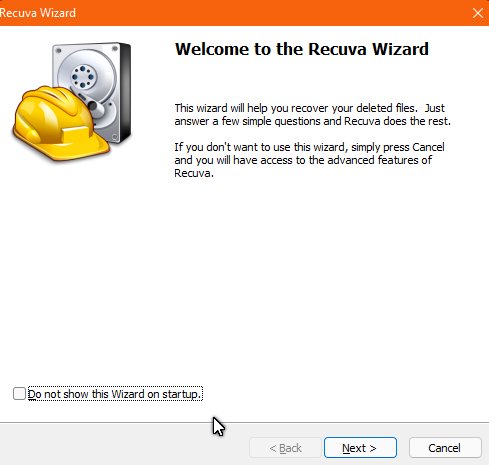Screen dimensions: 489x465
Task: Click the orange title bar empty area
Action: [267, 13]
